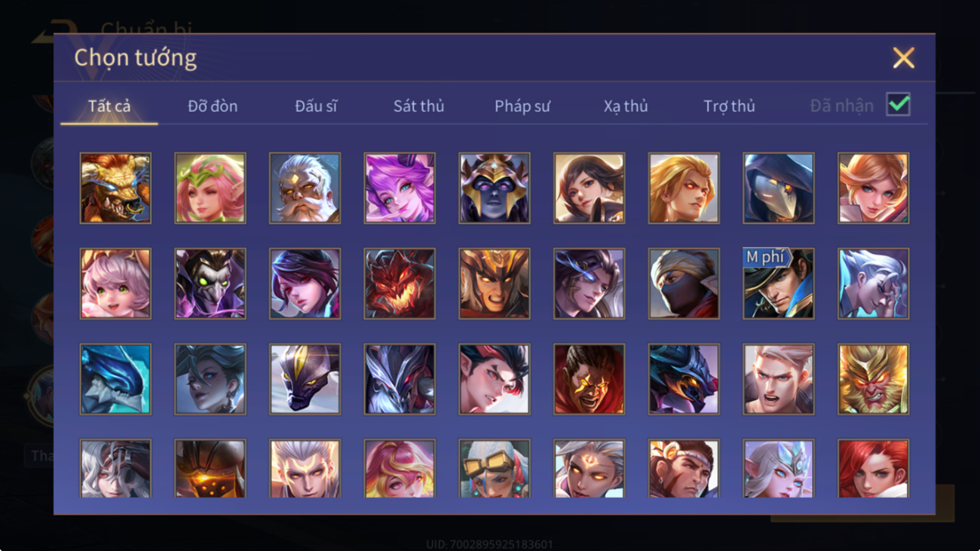Close the 'Chọn tướng' dialog

pos(904,58)
